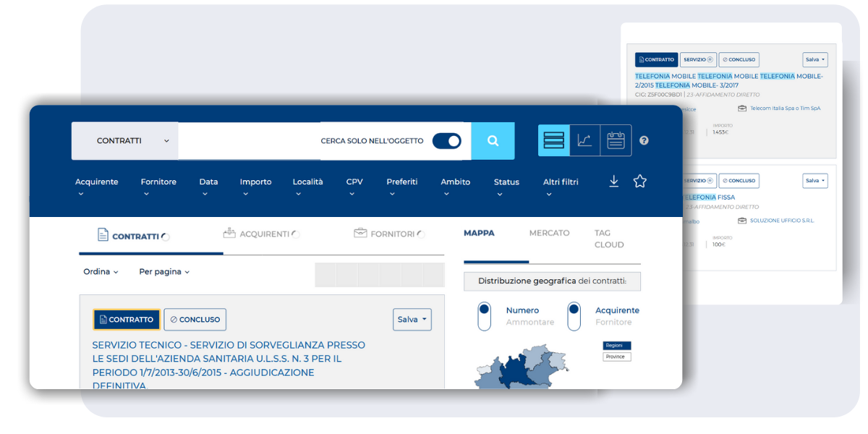Click the CONCLUSO status button
The width and height of the screenshot is (868, 434).
click(x=195, y=320)
